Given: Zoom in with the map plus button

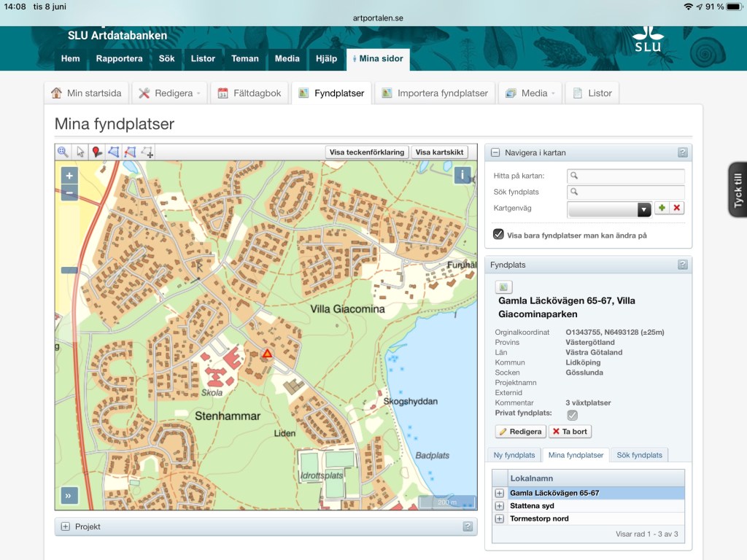Looking at the screenshot, I should pos(69,175).
